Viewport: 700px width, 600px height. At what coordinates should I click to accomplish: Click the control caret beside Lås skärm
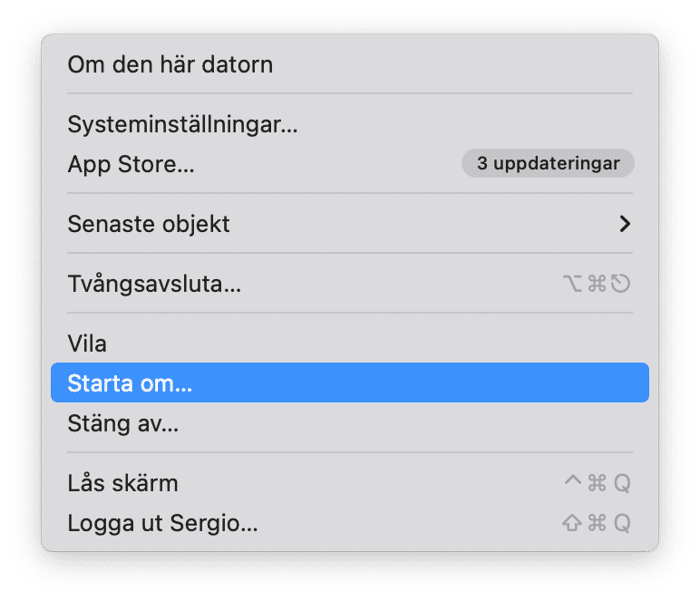click(573, 480)
